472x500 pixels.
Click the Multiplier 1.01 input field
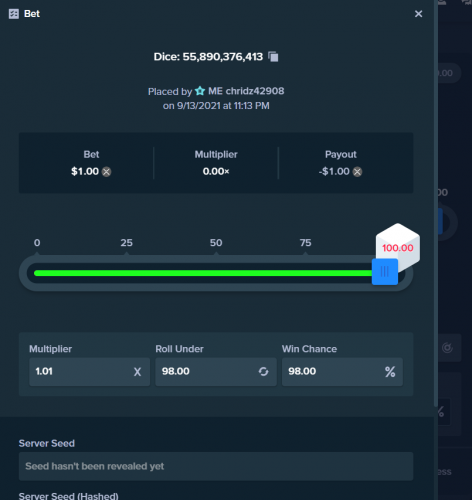(89, 372)
